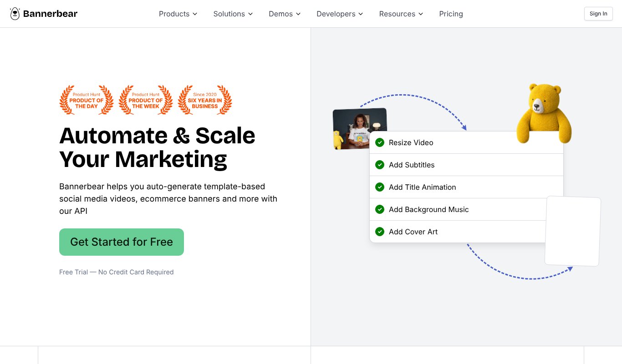Click the yellow teddy bear mascot

[x=544, y=113]
